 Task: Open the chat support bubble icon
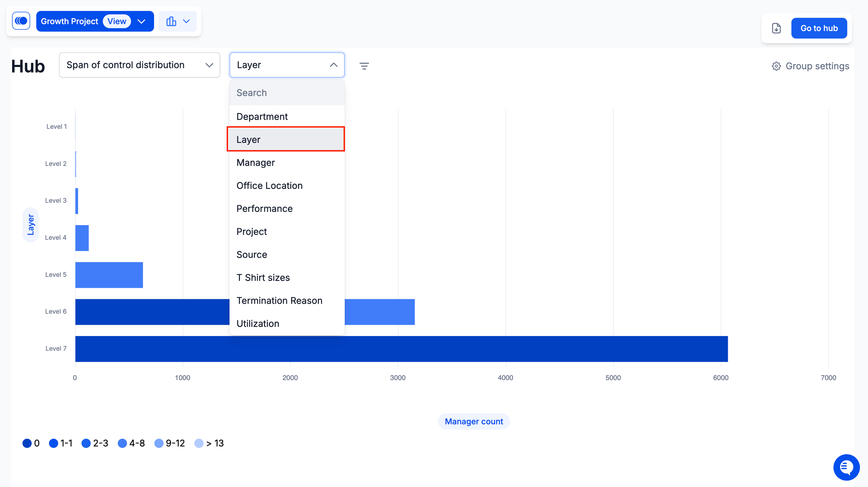coord(846,467)
